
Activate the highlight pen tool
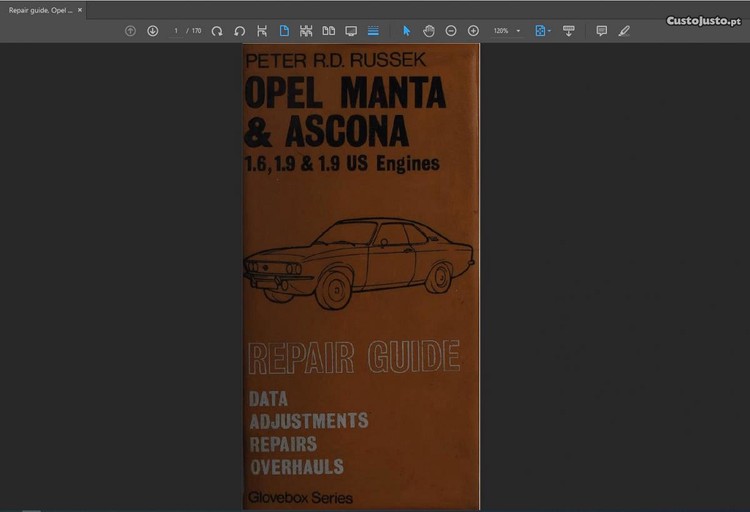pos(624,31)
